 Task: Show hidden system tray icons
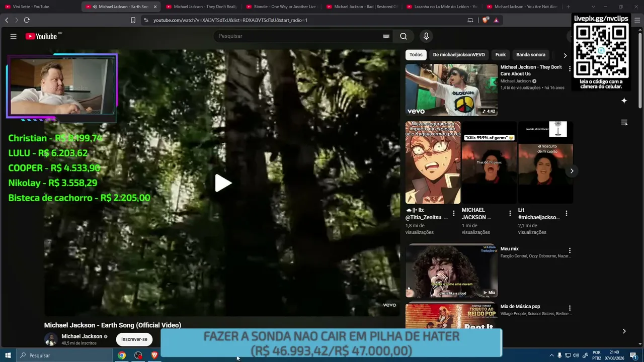[551, 355]
